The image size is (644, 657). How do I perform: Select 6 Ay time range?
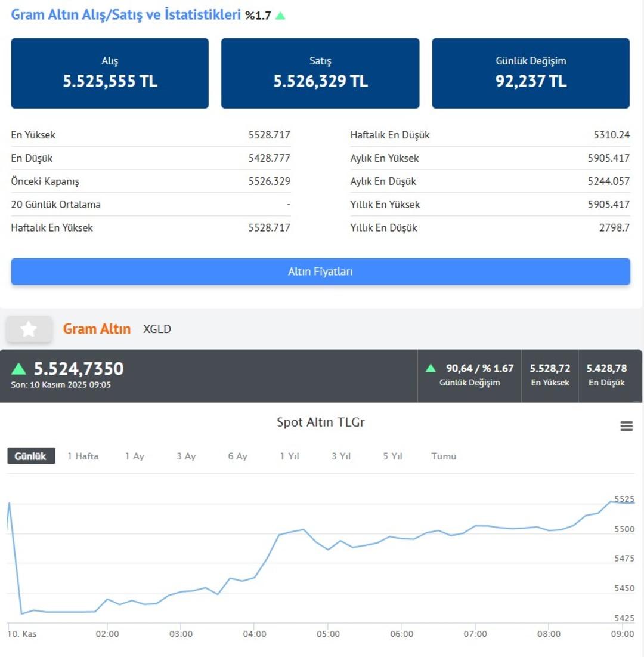point(237,456)
